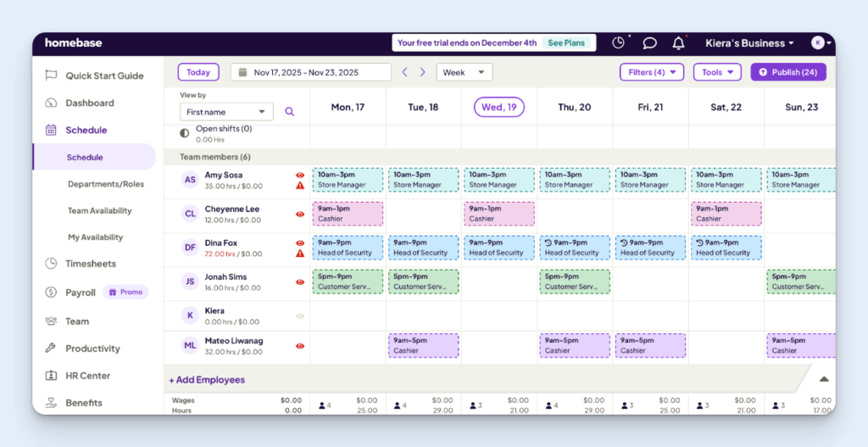
Task: Toggle Dina Fox's eye visibility icon
Action: tap(300, 243)
